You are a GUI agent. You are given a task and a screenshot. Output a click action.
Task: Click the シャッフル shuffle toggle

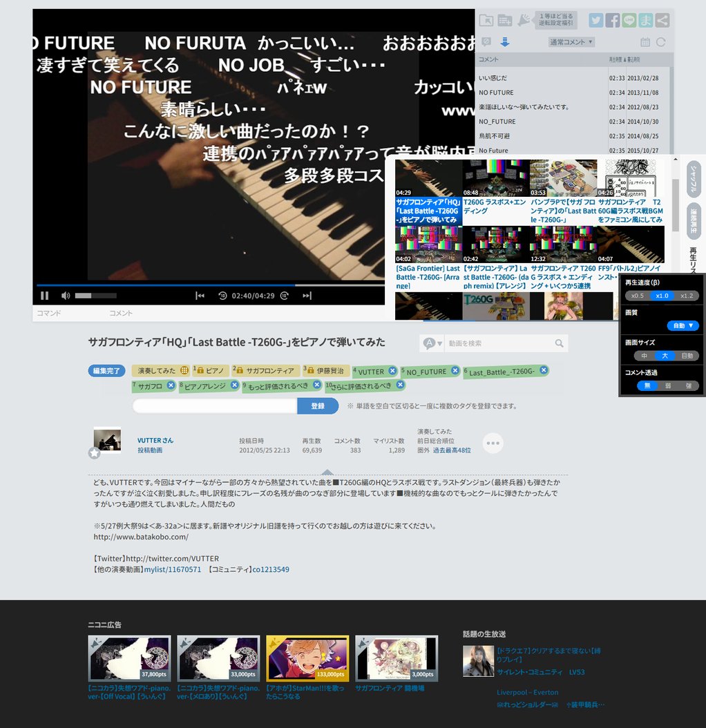coord(694,178)
